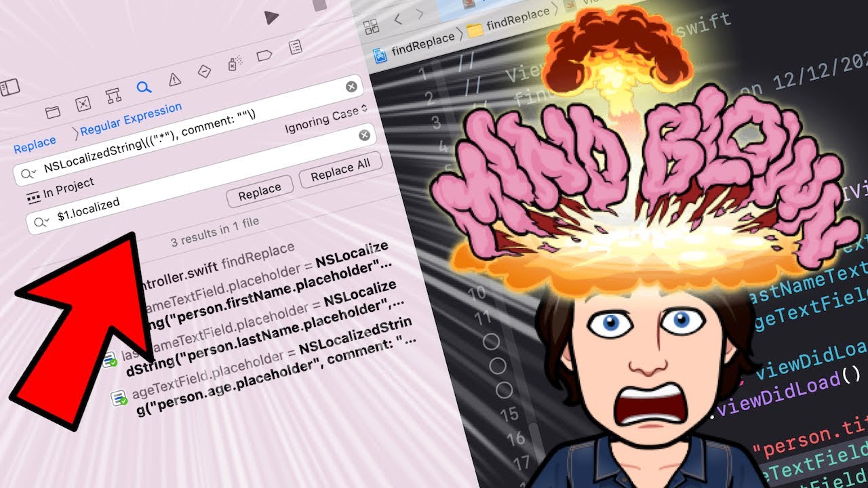Screen dimensions: 868x488
Task: Select the Find navigator magnifier icon
Action: (x=144, y=87)
